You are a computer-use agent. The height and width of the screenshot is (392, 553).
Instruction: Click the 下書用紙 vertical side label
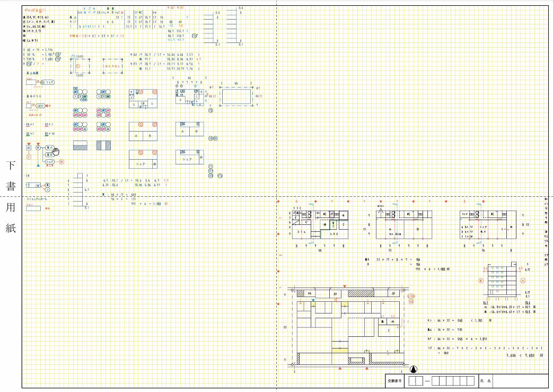11,197
